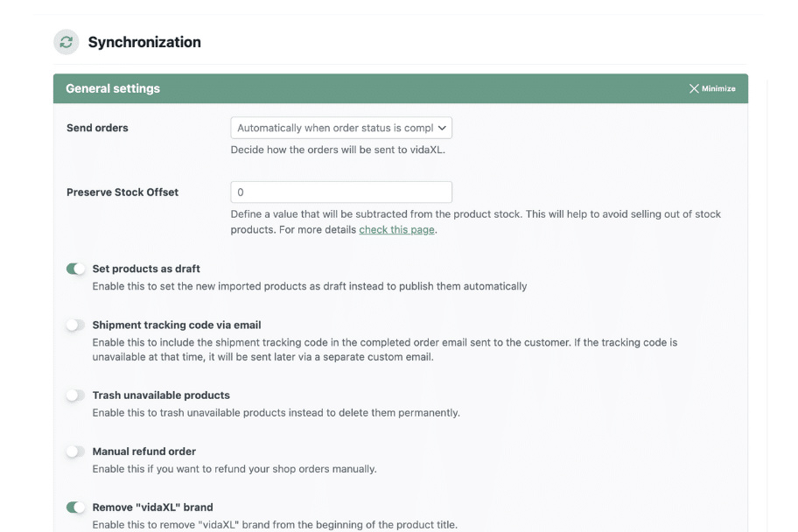Click the "Manual refund order" label text

[x=143, y=451]
